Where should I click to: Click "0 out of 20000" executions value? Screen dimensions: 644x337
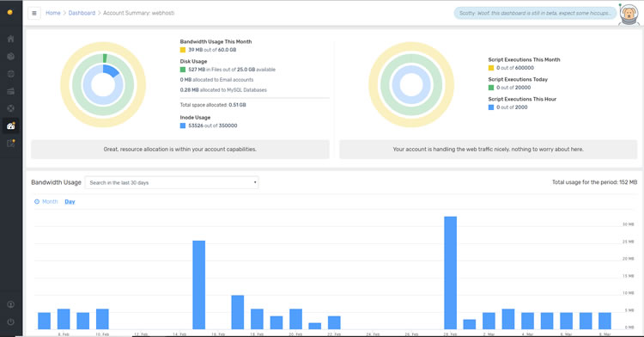[513, 88]
